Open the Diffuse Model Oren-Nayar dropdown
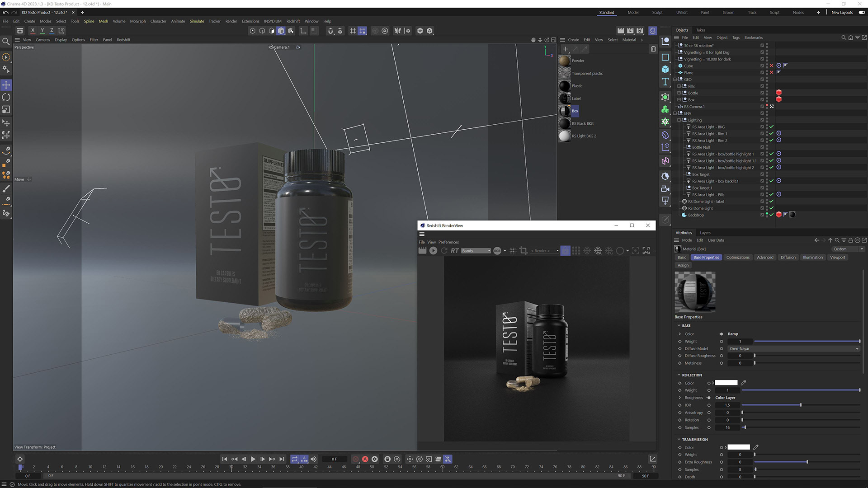 pos(793,349)
